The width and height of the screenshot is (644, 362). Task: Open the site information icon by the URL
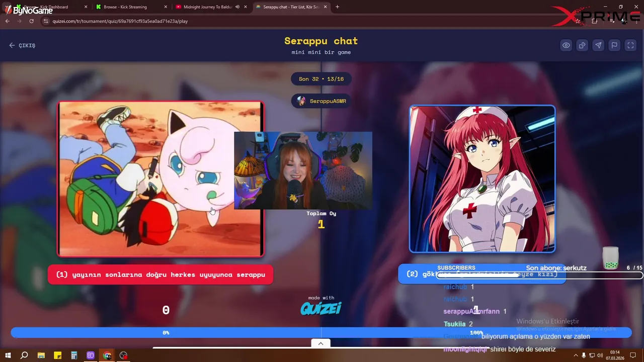(x=46, y=21)
